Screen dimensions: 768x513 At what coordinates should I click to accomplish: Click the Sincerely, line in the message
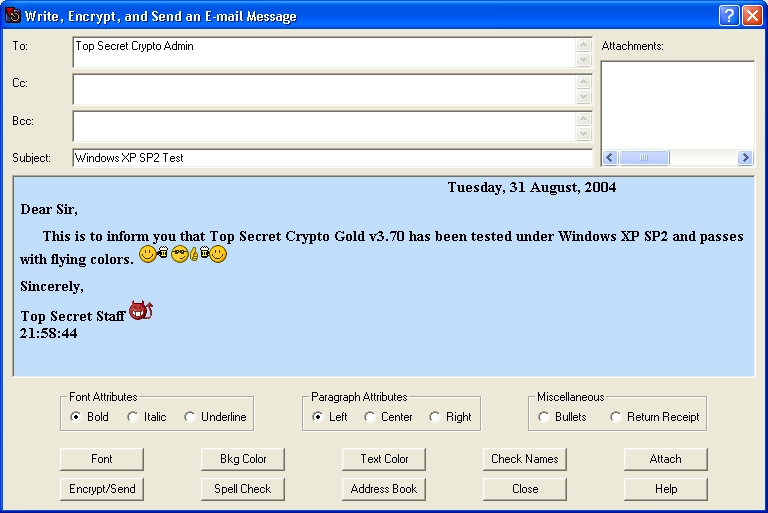click(52, 287)
